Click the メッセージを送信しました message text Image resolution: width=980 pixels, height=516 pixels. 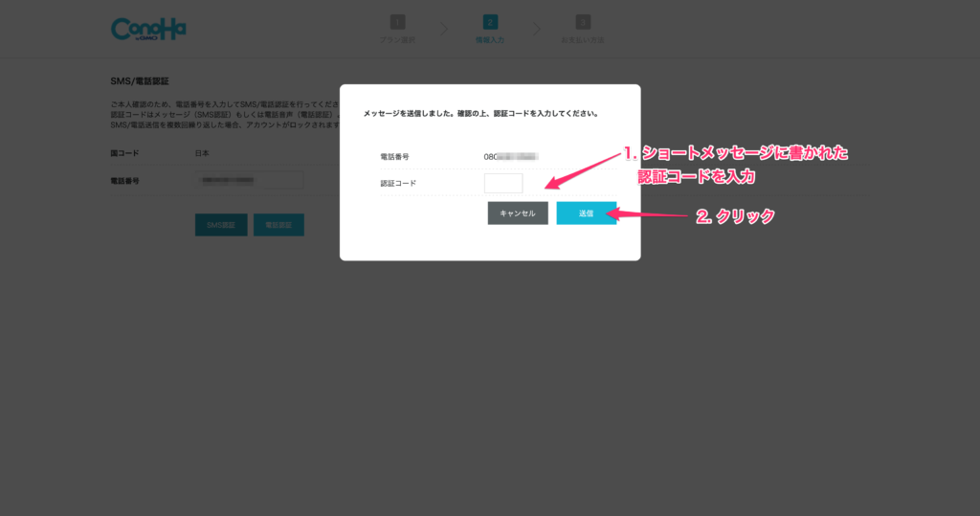click(480, 114)
